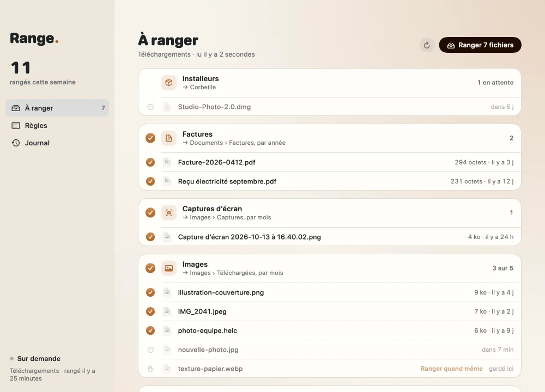The height and width of the screenshot is (392, 545).
Task: Click the clock icon beside Studio-Photo-2.0.dmg
Action: [150, 107]
